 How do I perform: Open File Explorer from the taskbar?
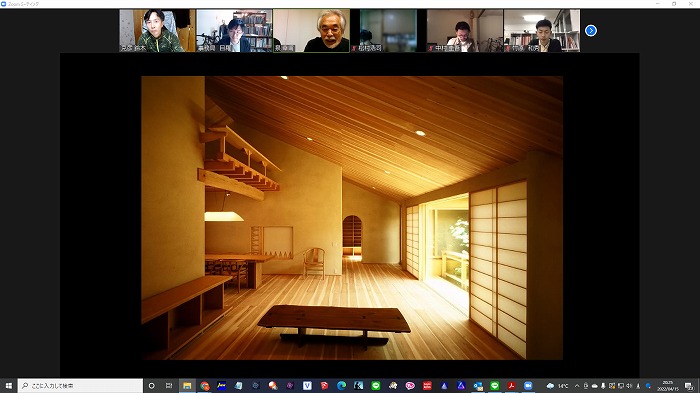pyautogui.click(x=187, y=385)
